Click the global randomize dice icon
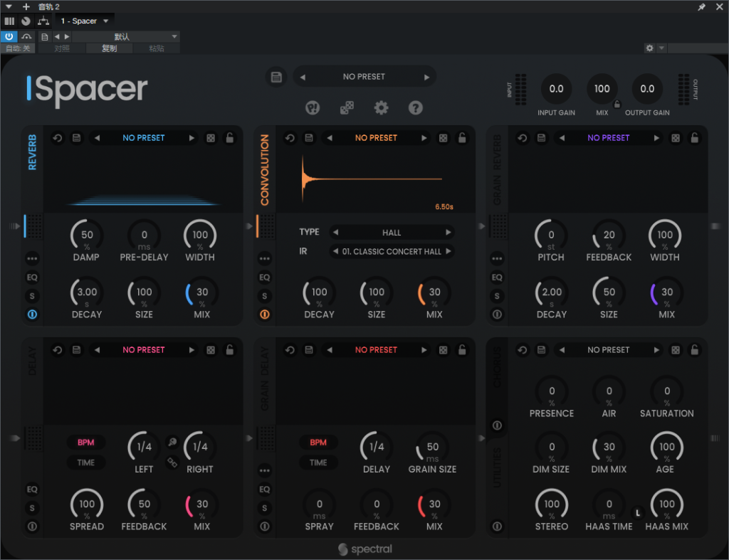Viewport: 729px width, 560px height. [347, 108]
